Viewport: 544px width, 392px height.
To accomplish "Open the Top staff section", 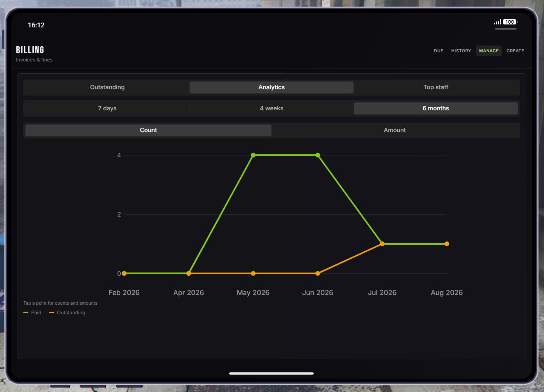I will [x=436, y=87].
